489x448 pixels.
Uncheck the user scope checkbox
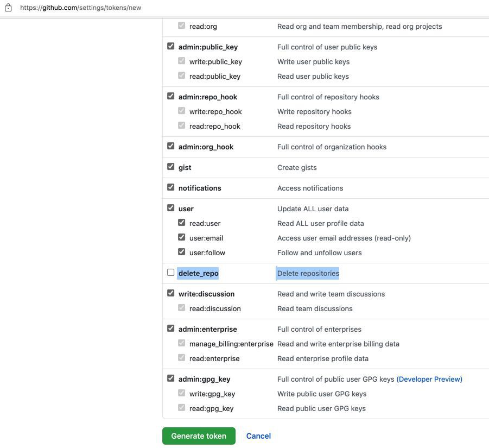click(170, 208)
